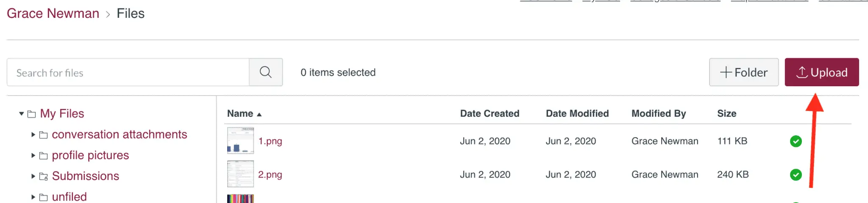The image size is (868, 203).
Task: Expand the Submissions folder arrow
Action: coord(33,176)
